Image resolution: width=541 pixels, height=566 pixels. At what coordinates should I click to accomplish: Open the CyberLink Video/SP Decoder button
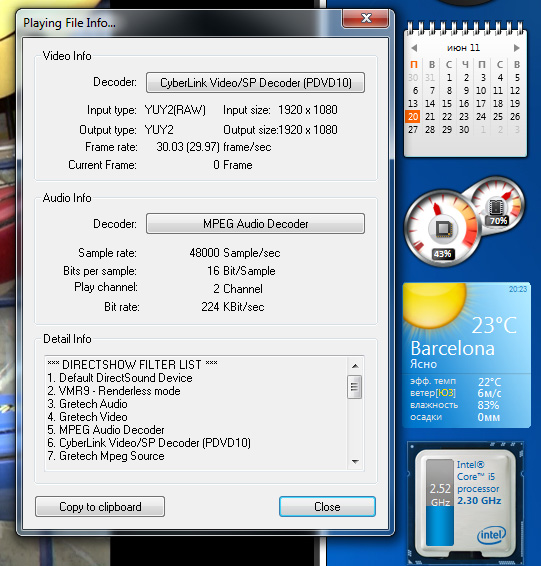click(255, 83)
